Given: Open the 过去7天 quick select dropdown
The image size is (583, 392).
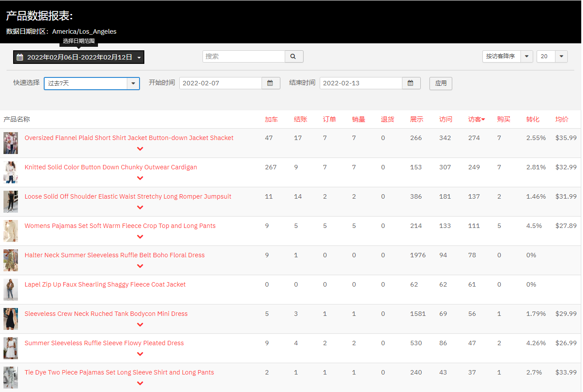Looking at the screenshot, I should click(92, 83).
